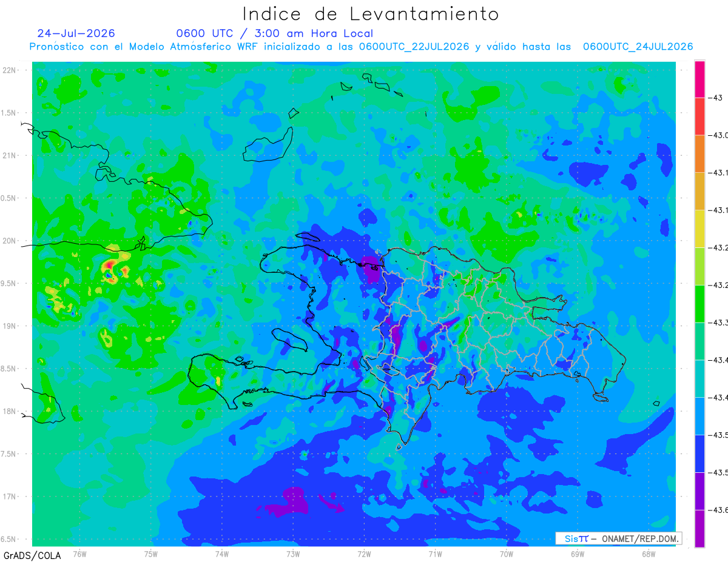Pick the golden amber swatch in the color bar

(699, 192)
